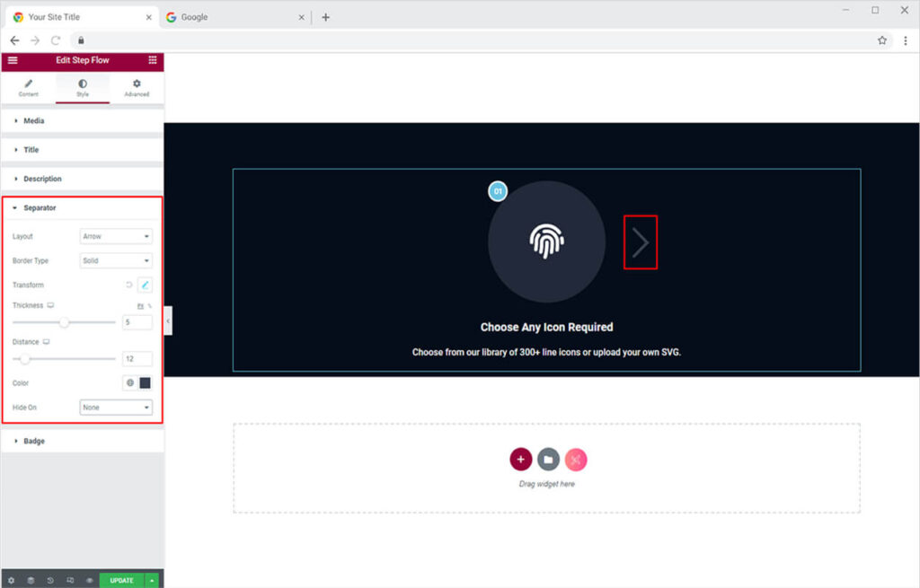Screen dimensions: 920x588
Task: Open the Border Type dropdown
Action: coord(116,260)
